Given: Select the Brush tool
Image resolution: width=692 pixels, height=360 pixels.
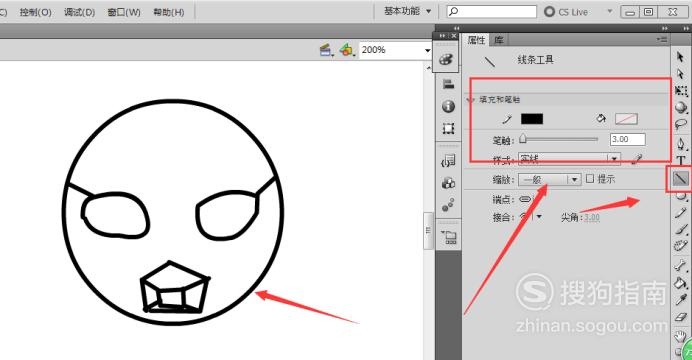Looking at the screenshot, I should coord(681,229).
